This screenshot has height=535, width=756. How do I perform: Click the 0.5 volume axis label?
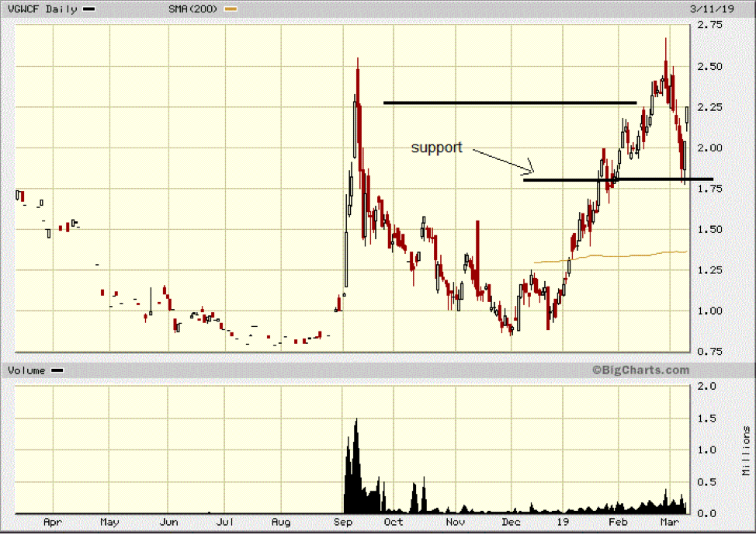pos(706,482)
